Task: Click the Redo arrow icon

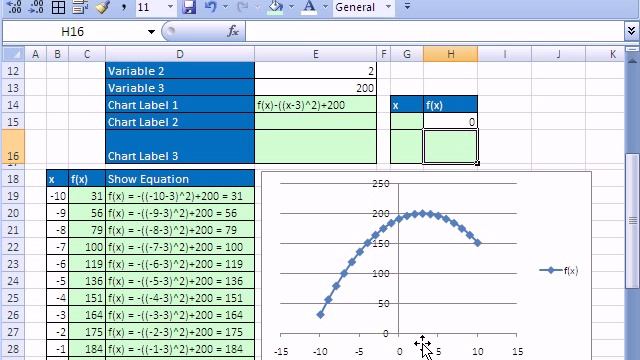Action: click(243, 7)
